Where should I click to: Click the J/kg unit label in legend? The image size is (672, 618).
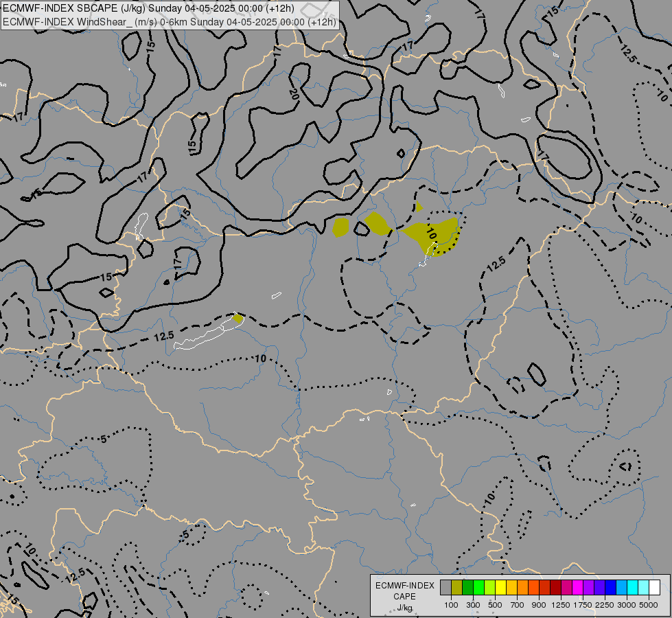[x=404, y=608]
